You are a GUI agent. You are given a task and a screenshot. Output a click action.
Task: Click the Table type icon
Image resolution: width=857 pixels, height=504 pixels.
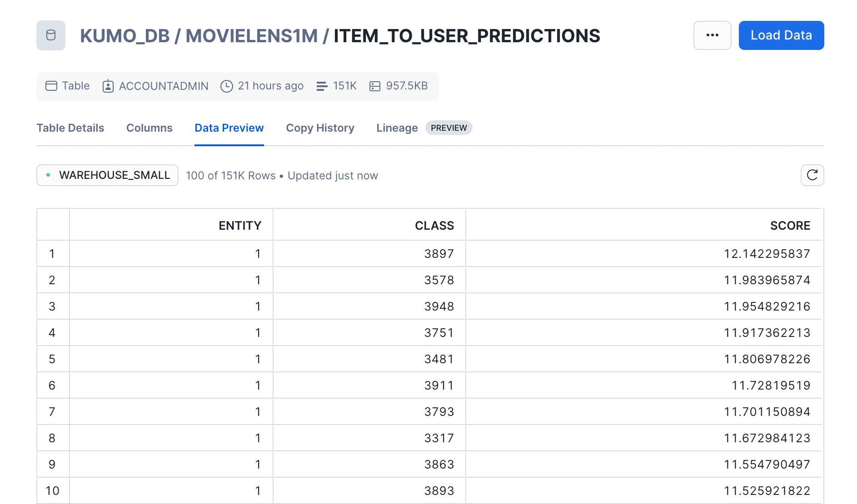(x=51, y=86)
